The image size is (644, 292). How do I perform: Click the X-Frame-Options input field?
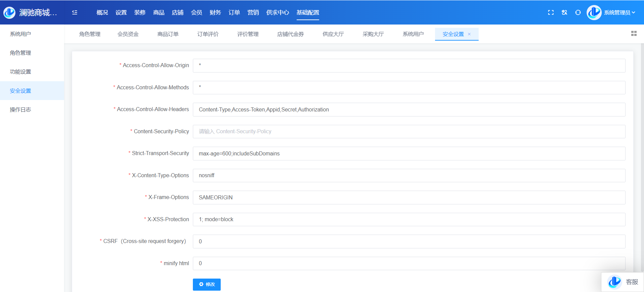click(409, 197)
